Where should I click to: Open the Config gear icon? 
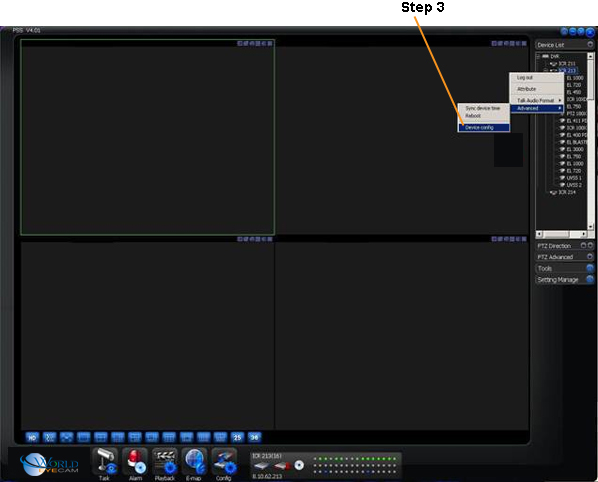[x=224, y=461]
